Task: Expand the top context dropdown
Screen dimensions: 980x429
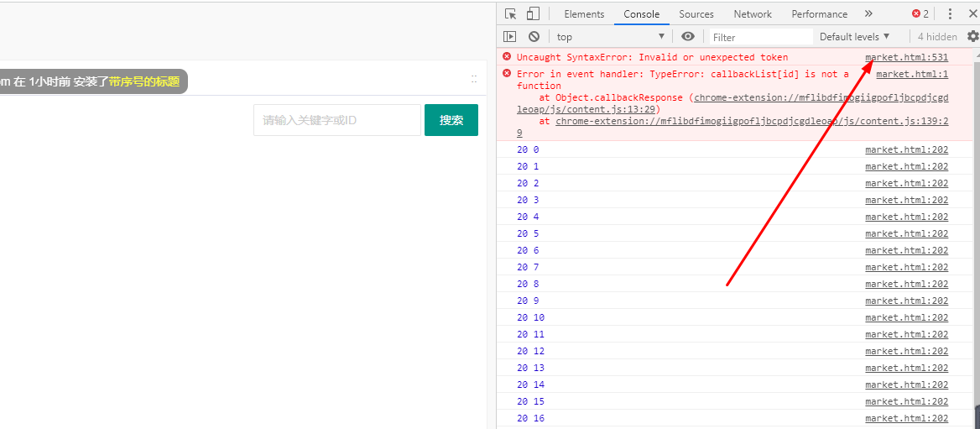Action: 610,37
